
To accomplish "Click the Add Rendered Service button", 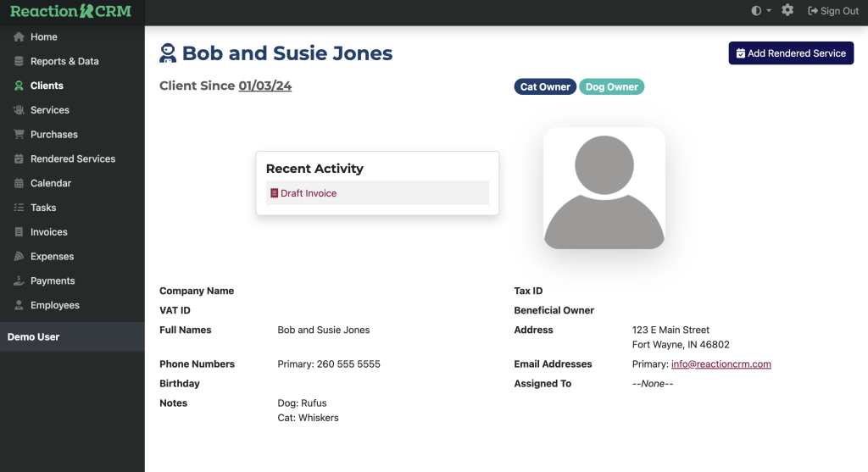I will click(791, 53).
